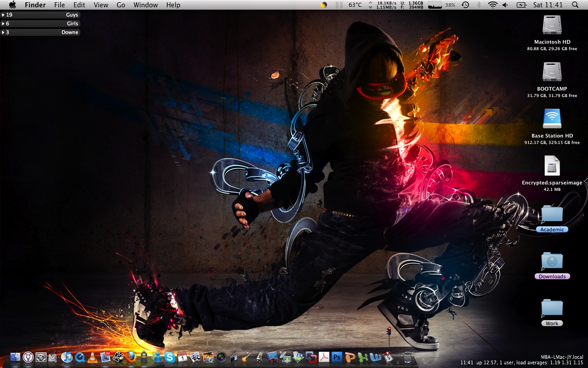This screenshot has width=588, height=368.
Task: Open the Wi-Fi status menu
Action: pyautogui.click(x=493, y=5)
